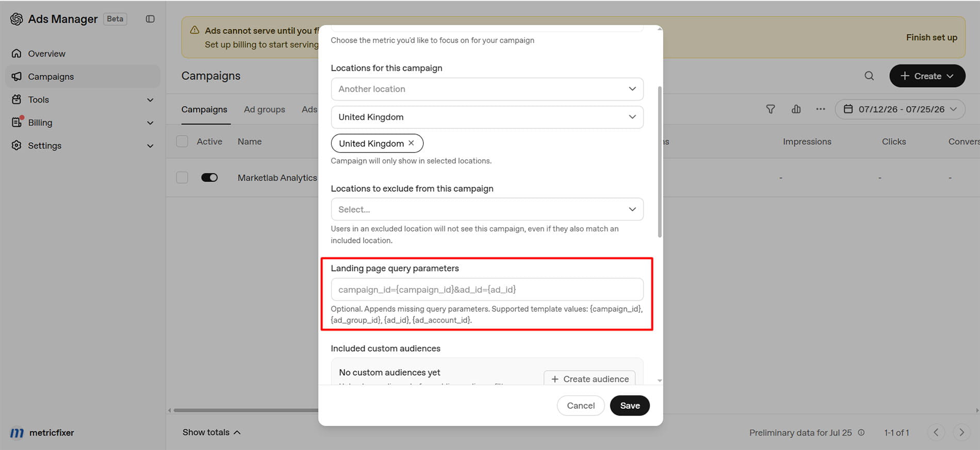Switch to the Campaigns tab
Viewport: 980px width, 450px height.
(204, 109)
